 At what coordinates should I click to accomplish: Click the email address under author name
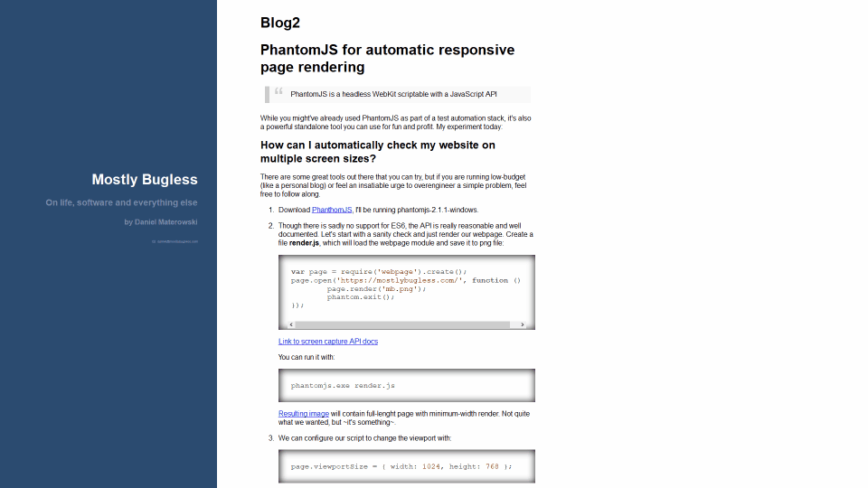(x=177, y=241)
